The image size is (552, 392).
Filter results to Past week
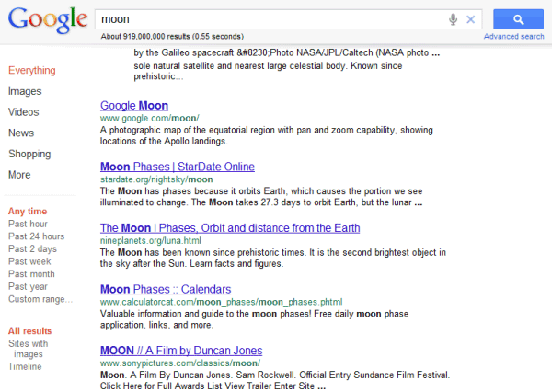[x=29, y=261]
